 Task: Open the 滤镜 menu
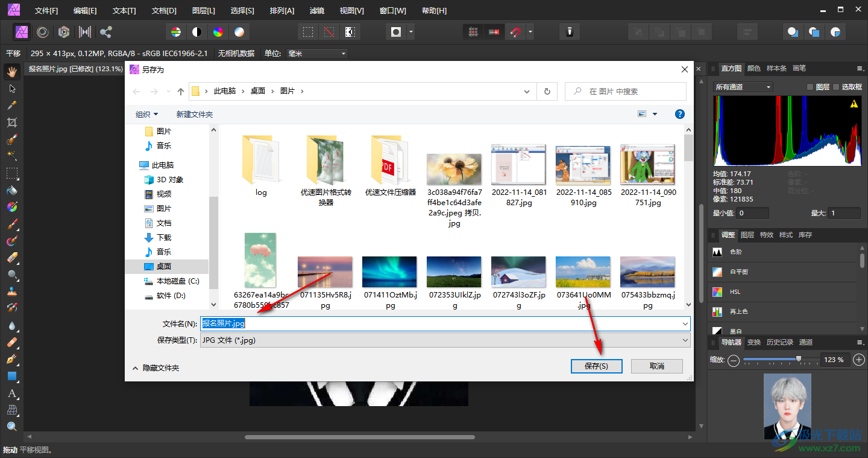click(316, 11)
